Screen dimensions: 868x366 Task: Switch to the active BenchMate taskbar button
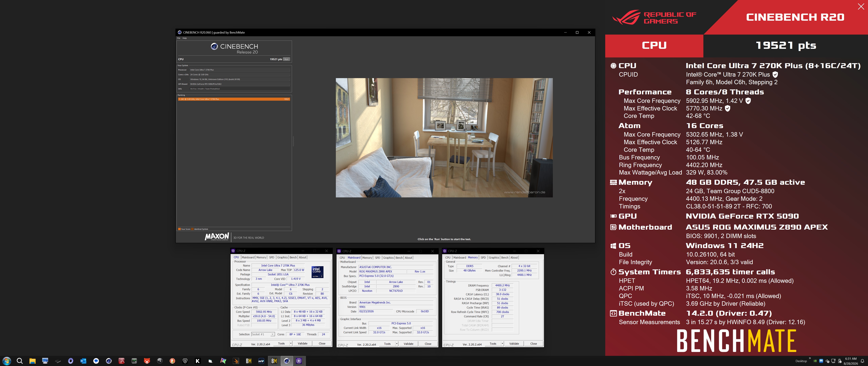pos(274,361)
